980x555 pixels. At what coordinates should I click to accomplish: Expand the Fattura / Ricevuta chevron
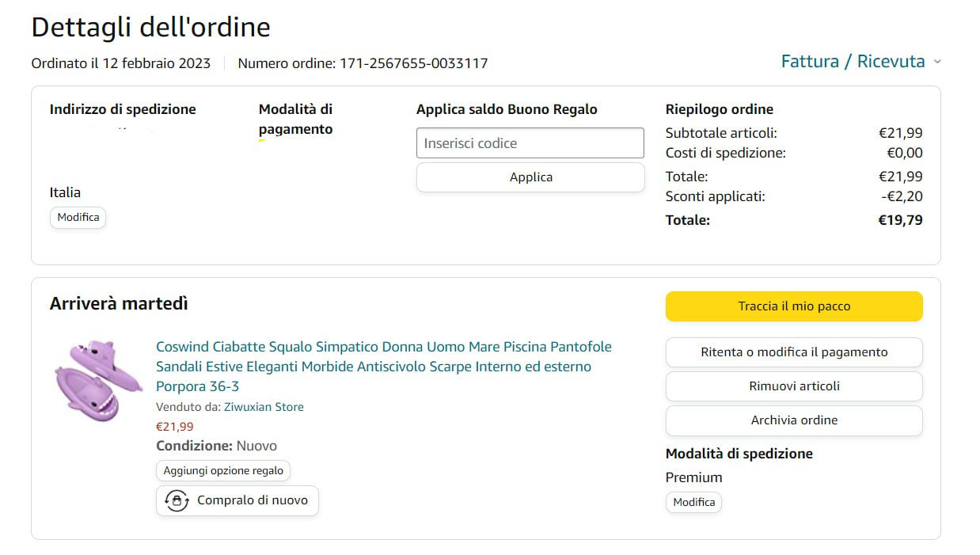click(x=937, y=62)
